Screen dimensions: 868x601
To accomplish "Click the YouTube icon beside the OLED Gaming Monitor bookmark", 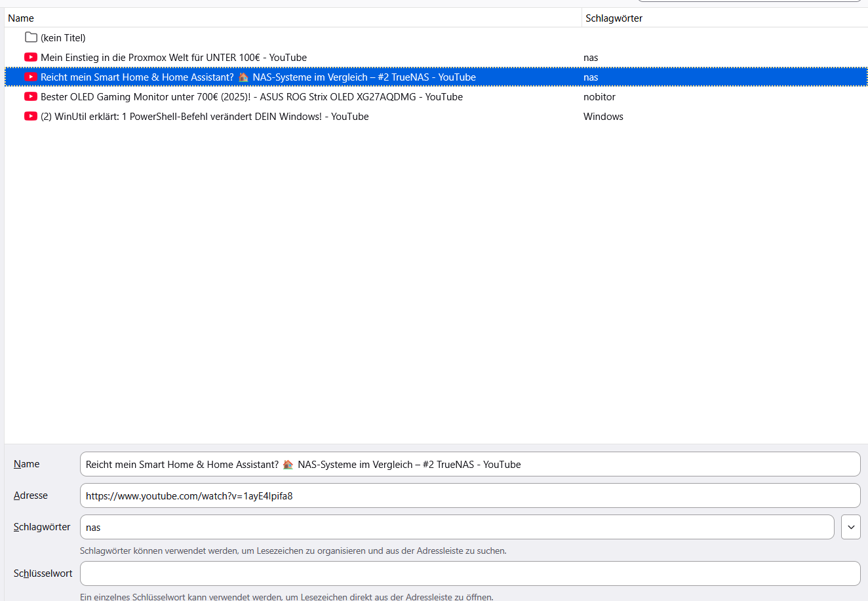I will 31,96.
